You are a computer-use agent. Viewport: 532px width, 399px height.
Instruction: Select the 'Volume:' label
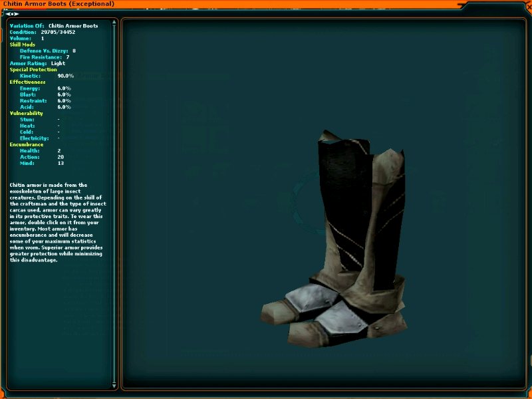pyautogui.click(x=21, y=39)
